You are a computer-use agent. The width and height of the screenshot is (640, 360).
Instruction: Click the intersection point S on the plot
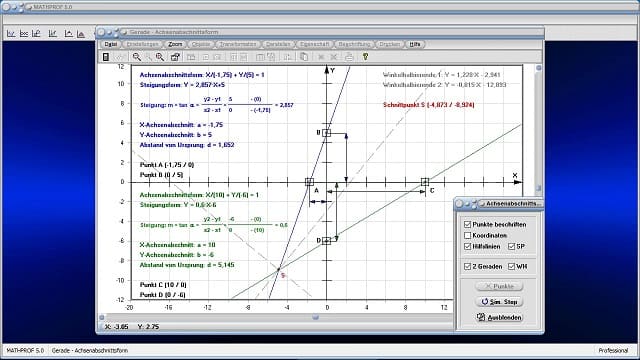(279, 269)
